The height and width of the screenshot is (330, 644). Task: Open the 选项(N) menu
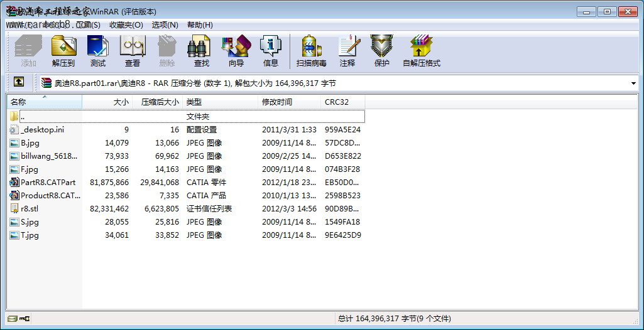tap(165, 25)
